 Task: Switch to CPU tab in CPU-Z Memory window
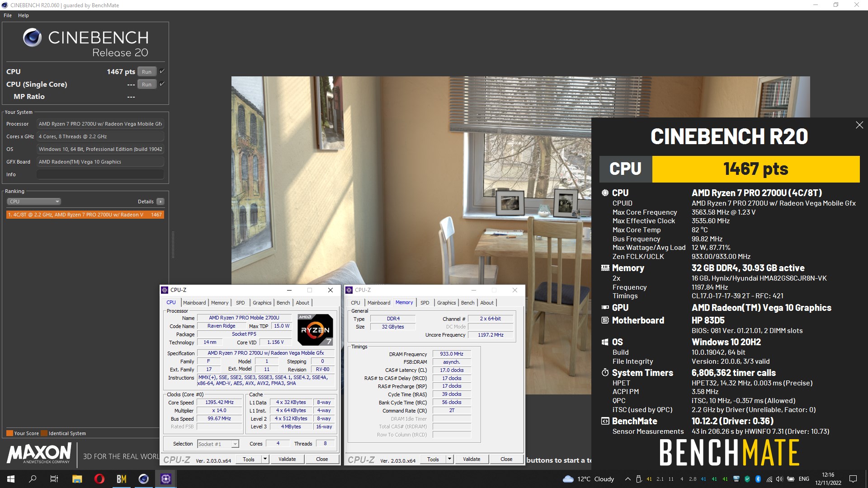[356, 303]
